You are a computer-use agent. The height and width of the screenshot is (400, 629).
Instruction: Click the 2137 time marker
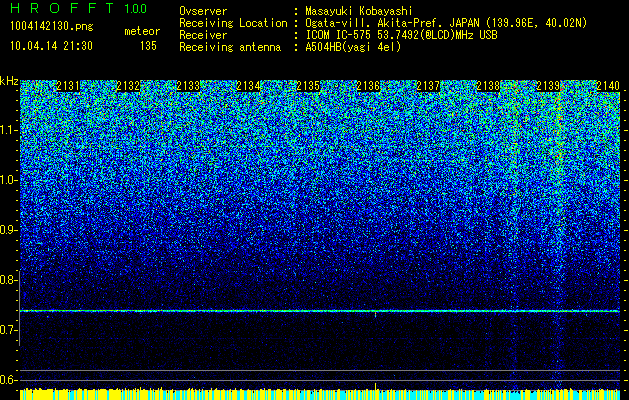click(x=428, y=86)
